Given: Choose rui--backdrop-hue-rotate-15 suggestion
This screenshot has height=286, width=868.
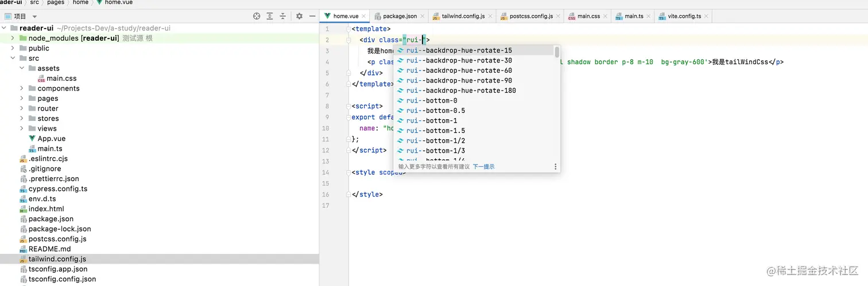Looking at the screenshot, I should 474,50.
